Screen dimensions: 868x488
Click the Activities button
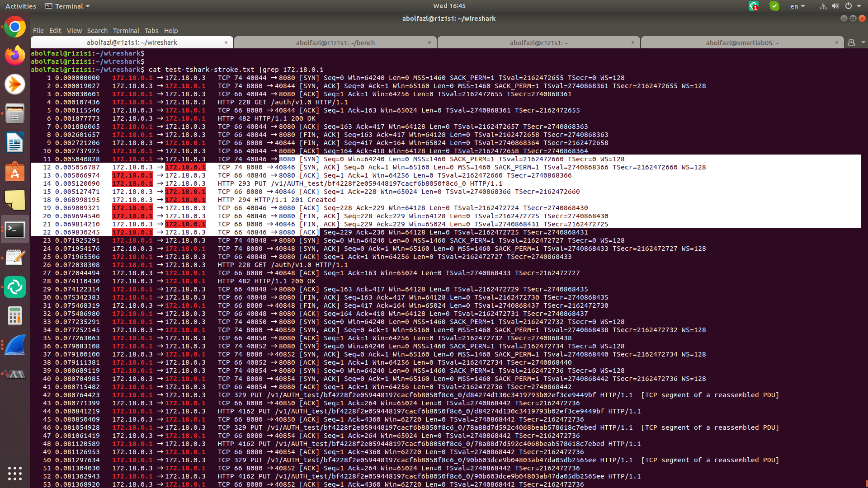(x=21, y=6)
